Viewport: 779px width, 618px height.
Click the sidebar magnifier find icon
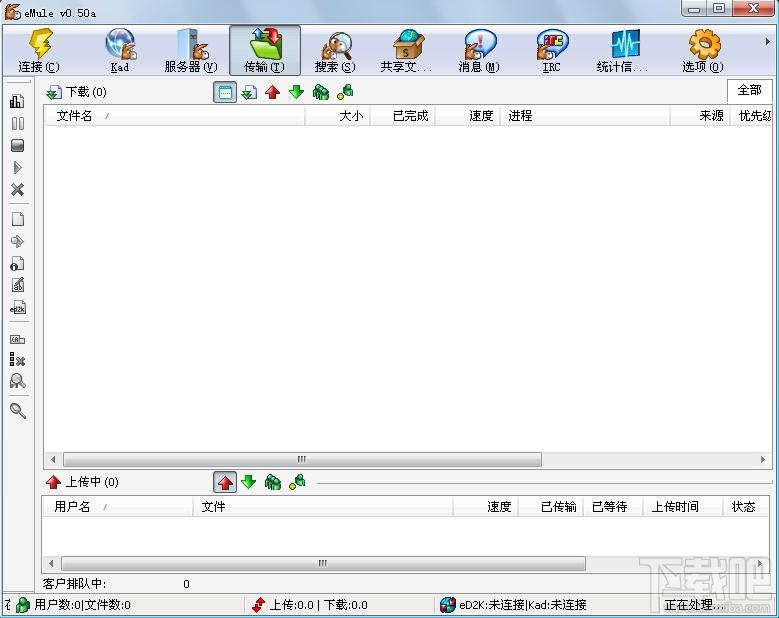point(18,410)
